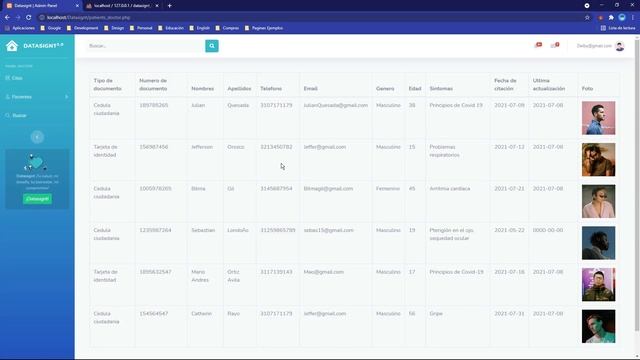Viewport: 640px width, 360px height.
Task: Open the Design bookmarks folder
Action: pos(114,28)
